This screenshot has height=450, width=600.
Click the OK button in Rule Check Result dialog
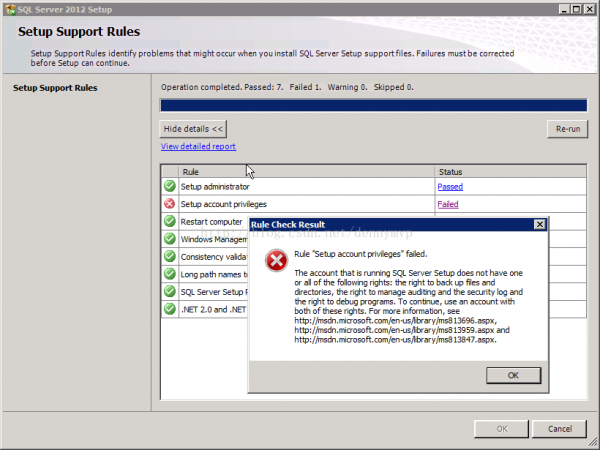[x=514, y=375]
